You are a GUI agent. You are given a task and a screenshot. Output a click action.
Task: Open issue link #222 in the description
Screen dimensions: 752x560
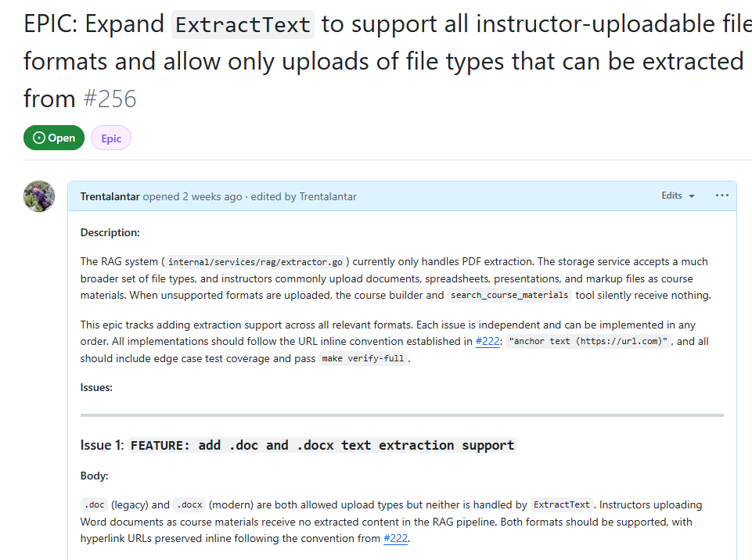point(486,341)
